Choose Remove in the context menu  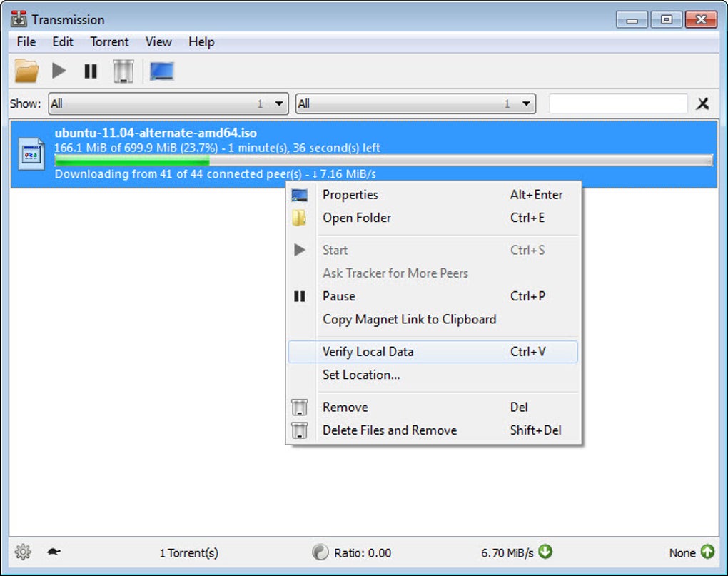coord(433,407)
